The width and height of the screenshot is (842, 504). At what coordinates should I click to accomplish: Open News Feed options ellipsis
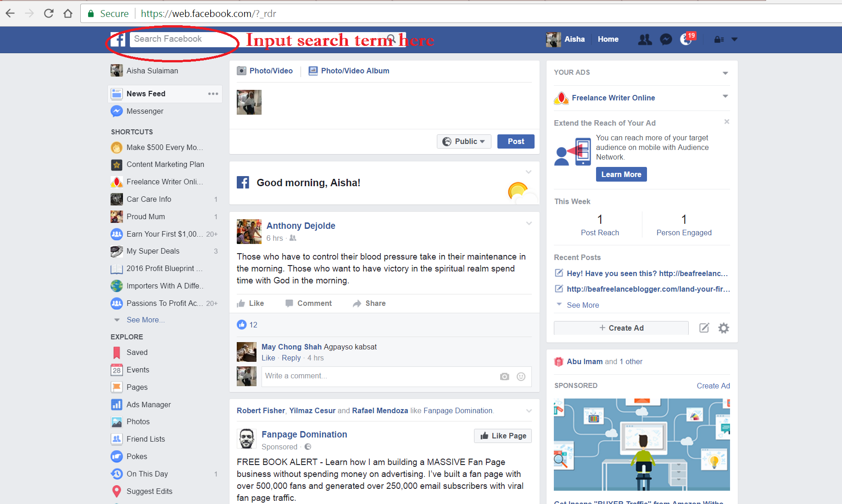pyautogui.click(x=213, y=94)
